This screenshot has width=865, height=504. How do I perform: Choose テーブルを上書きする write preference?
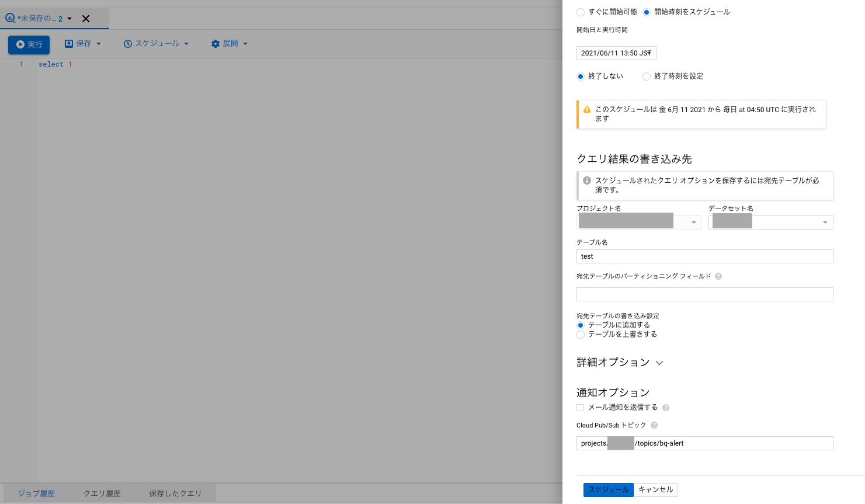click(581, 335)
